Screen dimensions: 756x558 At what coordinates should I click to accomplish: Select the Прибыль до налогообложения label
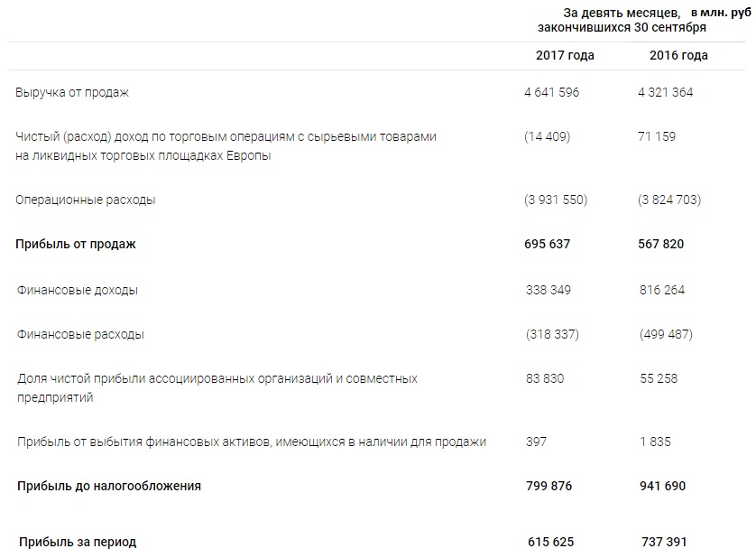coord(109,486)
